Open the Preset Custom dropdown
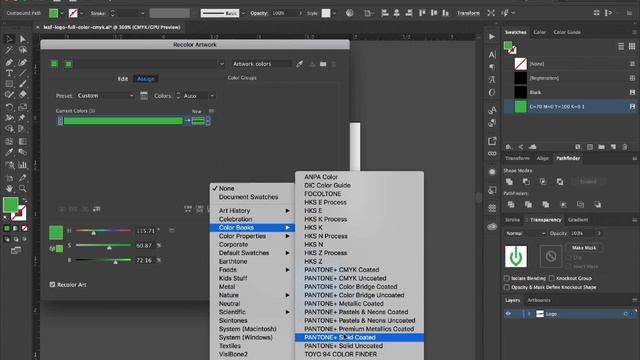Image resolution: width=640 pixels, height=360 pixels. (x=105, y=96)
